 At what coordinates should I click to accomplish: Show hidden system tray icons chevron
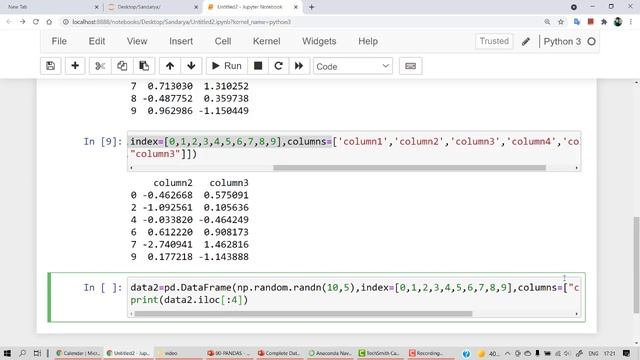click(x=507, y=353)
